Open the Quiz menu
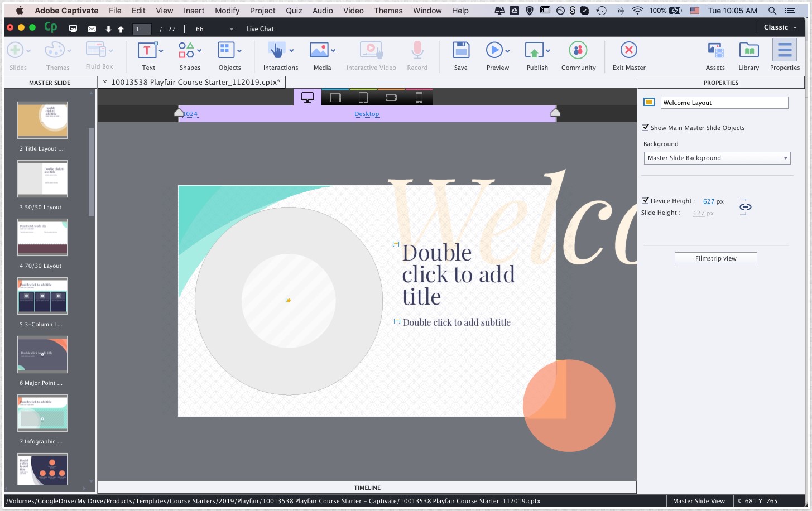The image size is (812, 511). click(294, 11)
